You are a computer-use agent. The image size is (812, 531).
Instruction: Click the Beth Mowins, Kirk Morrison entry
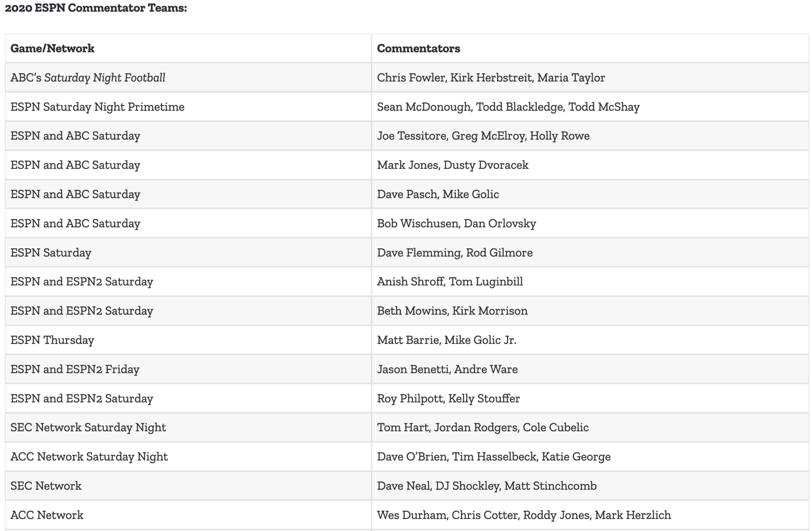tap(452, 311)
